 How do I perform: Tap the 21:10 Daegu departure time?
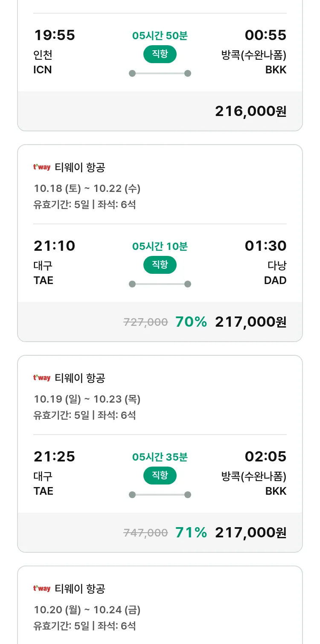click(54, 246)
